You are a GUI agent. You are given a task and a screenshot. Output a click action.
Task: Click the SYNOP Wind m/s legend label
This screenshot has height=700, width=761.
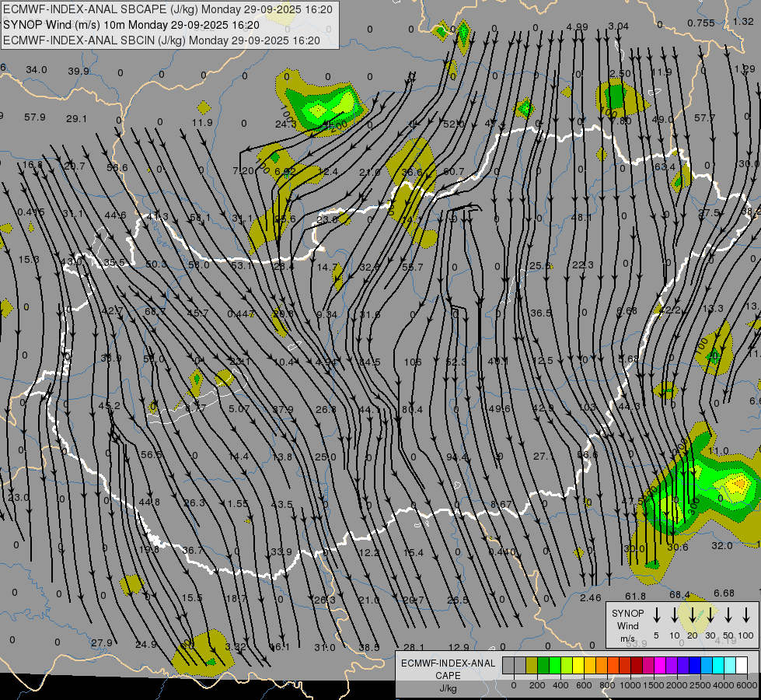(627, 625)
